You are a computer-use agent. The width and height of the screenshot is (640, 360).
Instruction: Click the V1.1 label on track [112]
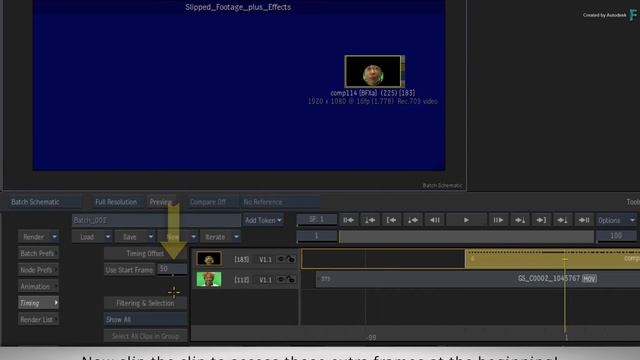pyautogui.click(x=265, y=280)
